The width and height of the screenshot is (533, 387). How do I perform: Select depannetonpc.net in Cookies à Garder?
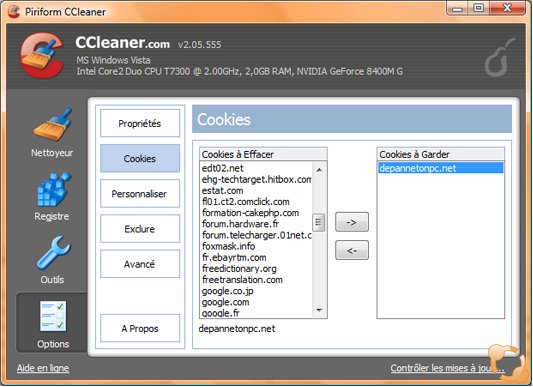click(x=441, y=168)
